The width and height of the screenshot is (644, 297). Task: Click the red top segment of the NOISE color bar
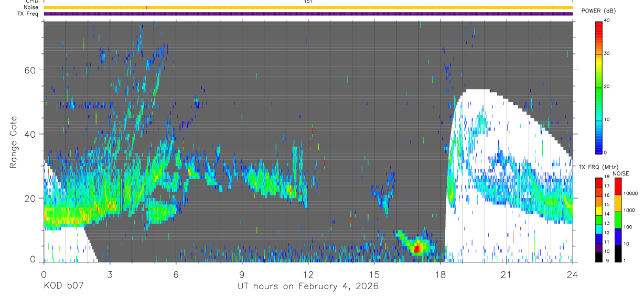(x=618, y=186)
